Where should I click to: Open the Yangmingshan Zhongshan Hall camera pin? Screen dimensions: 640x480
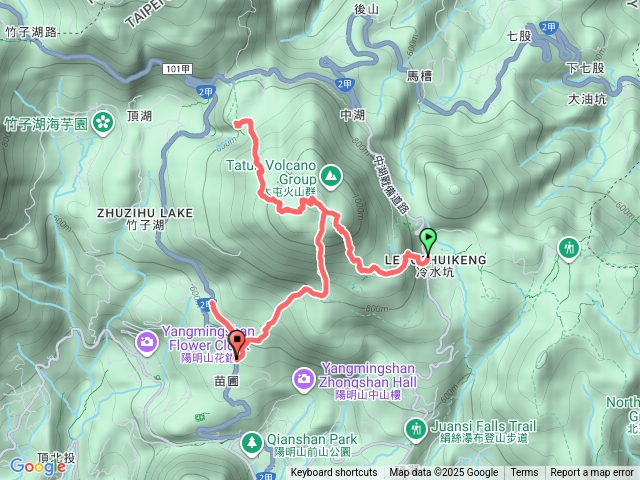[303, 380]
